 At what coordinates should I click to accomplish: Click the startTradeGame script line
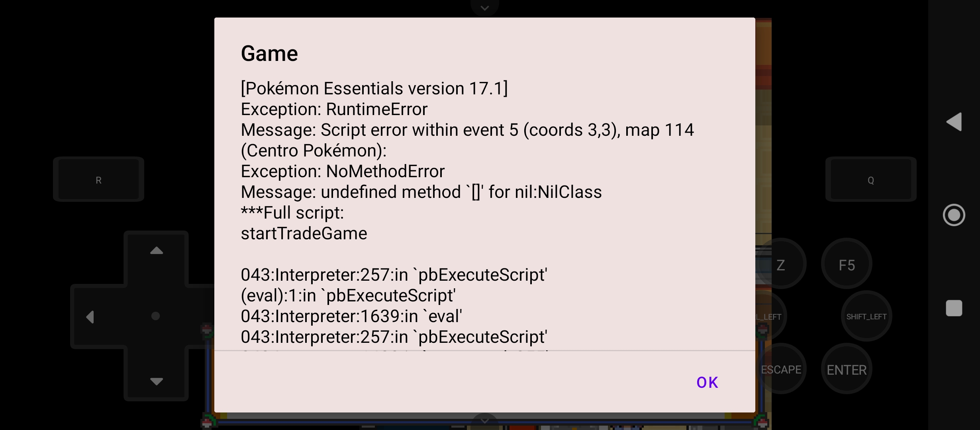coord(304,233)
